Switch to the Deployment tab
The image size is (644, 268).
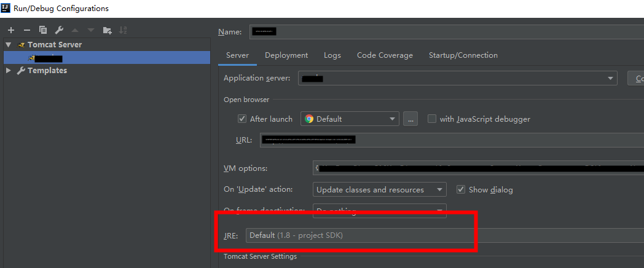[x=286, y=55]
